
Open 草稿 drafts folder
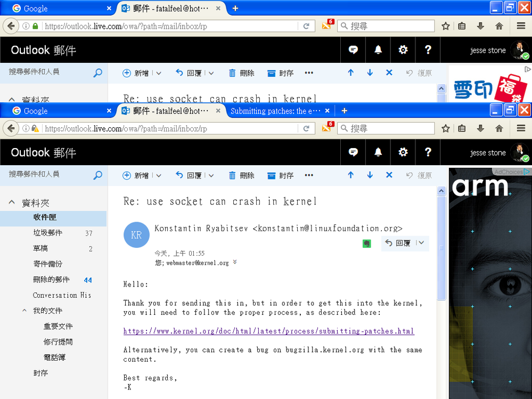pyautogui.click(x=53, y=249)
